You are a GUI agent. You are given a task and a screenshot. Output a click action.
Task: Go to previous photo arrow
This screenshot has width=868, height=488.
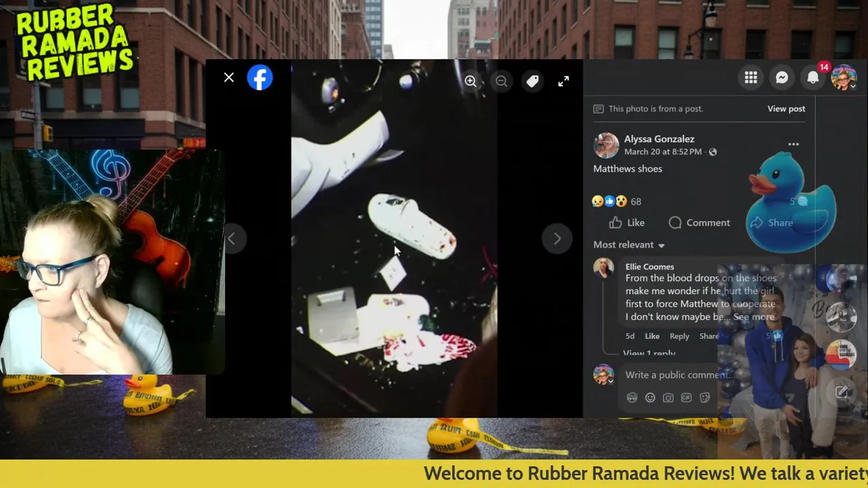pyautogui.click(x=231, y=239)
